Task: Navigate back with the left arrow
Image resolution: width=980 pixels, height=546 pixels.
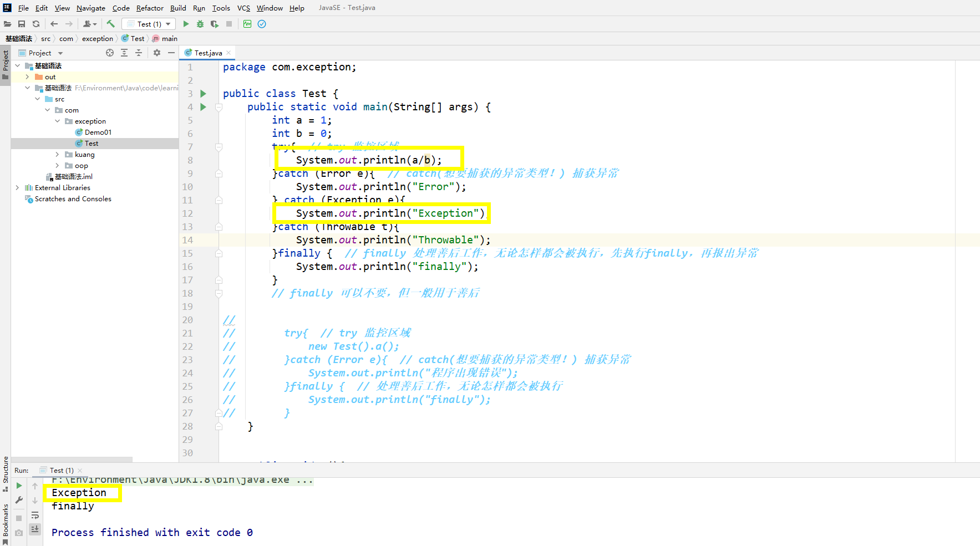Action: (x=54, y=24)
